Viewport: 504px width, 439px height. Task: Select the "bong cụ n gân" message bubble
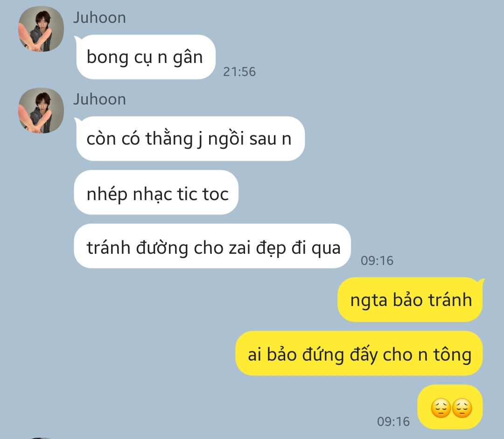point(145,57)
